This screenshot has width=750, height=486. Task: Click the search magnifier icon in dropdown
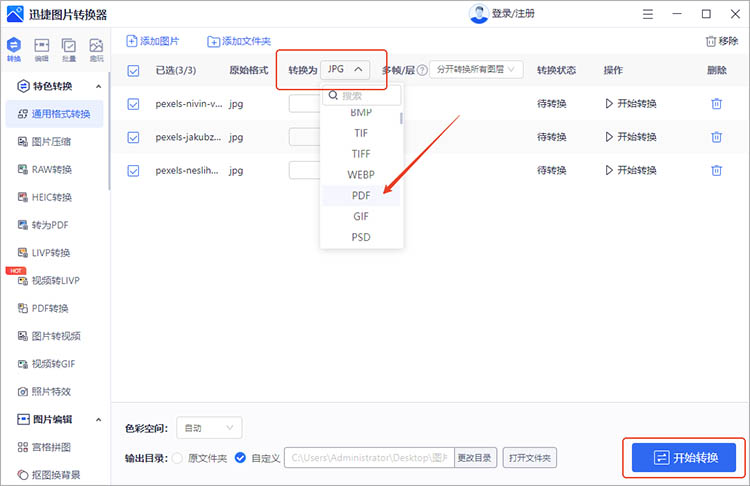pyautogui.click(x=333, y=95)
